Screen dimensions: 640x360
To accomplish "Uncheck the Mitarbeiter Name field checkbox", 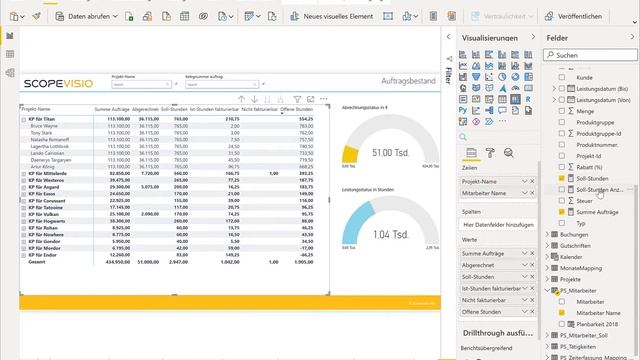I will pyautogui.click(x=562, y=313).
